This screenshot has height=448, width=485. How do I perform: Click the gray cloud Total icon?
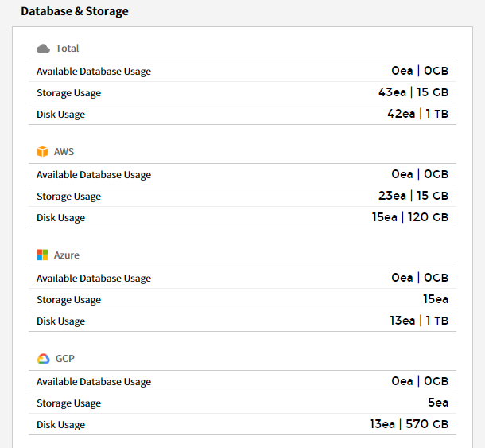pyautogui.click(x=43, y=49)
